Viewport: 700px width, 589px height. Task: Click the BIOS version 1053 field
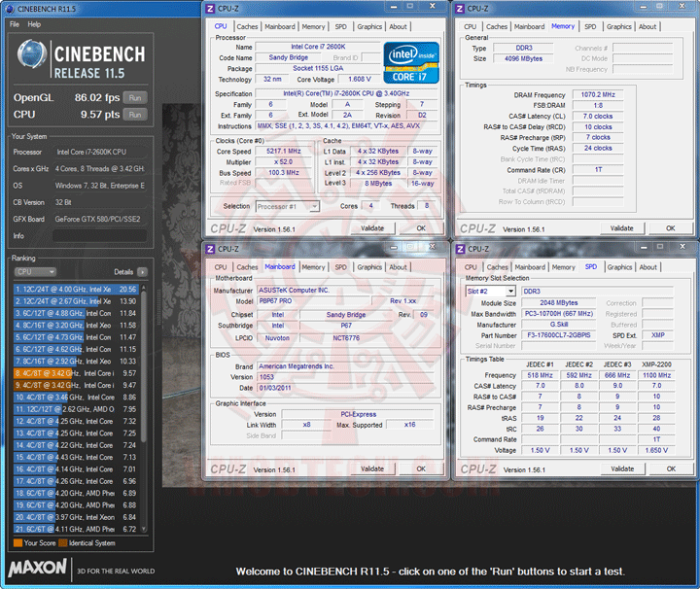(x=345, y=377)
